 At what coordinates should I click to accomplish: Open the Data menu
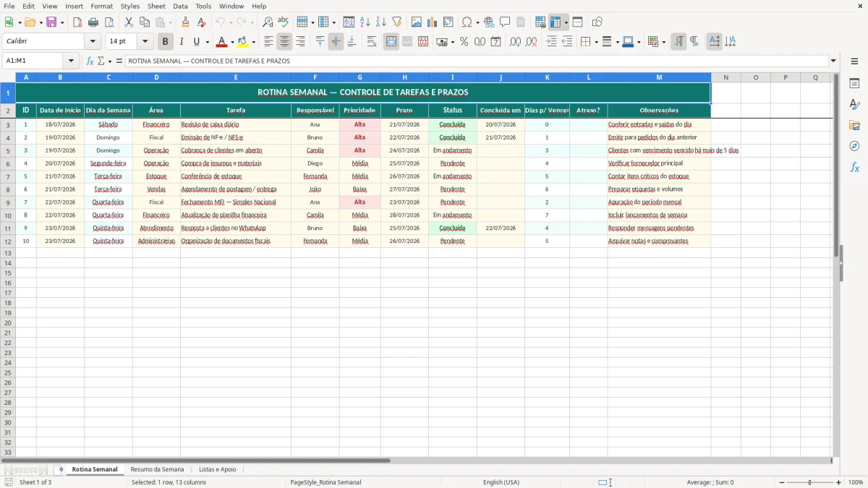coord(180,6)
